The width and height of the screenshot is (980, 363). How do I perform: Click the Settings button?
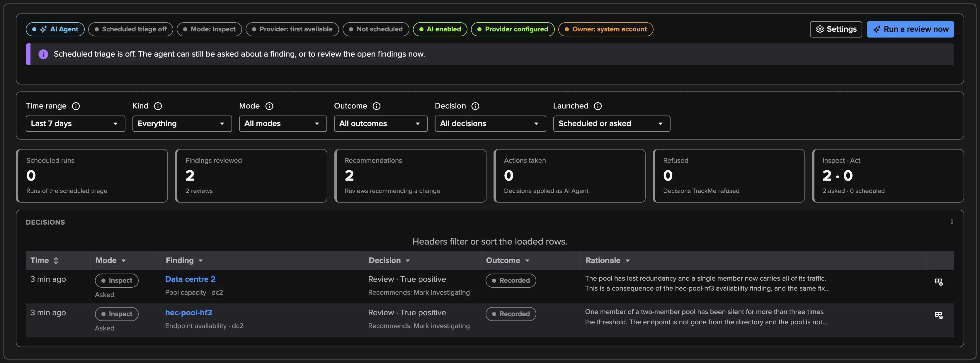point(836,29)
